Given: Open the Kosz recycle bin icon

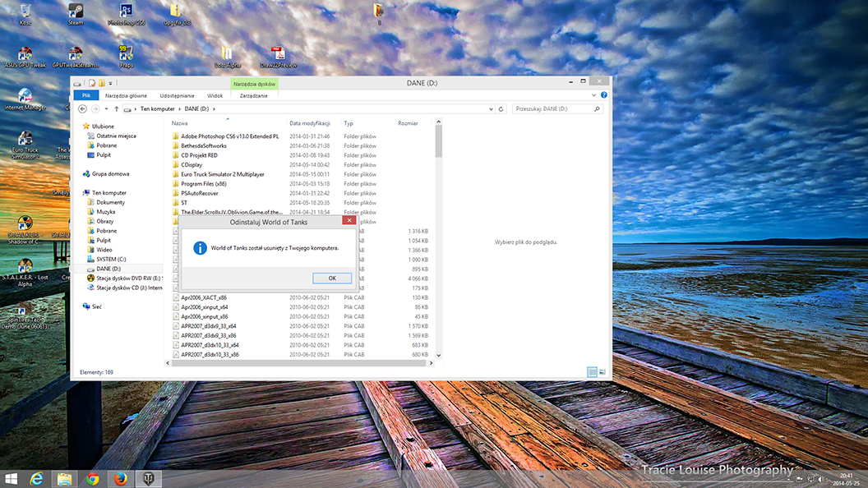Looking at the screenshot, I should click(25, 15).
